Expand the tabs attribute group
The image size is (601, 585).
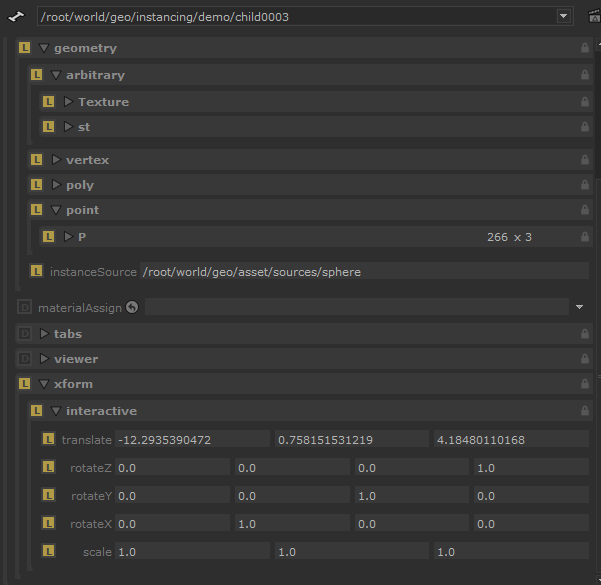coord(44,334)
